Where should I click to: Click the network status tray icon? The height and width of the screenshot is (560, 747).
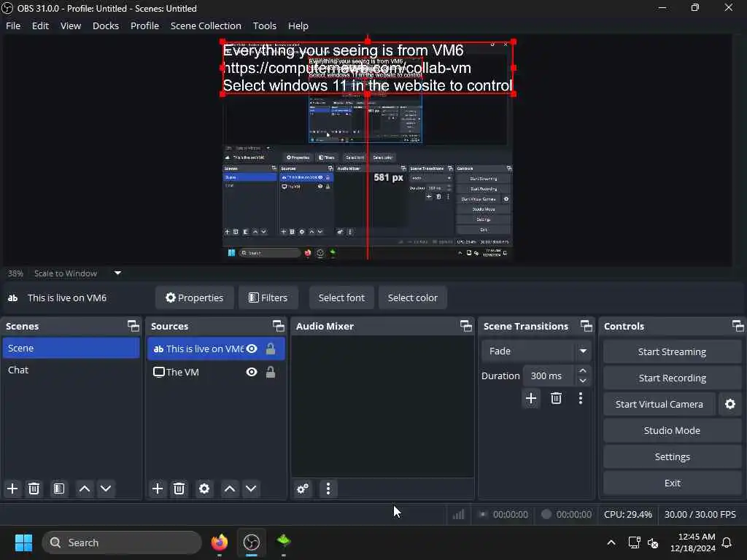tap(634, 542)
